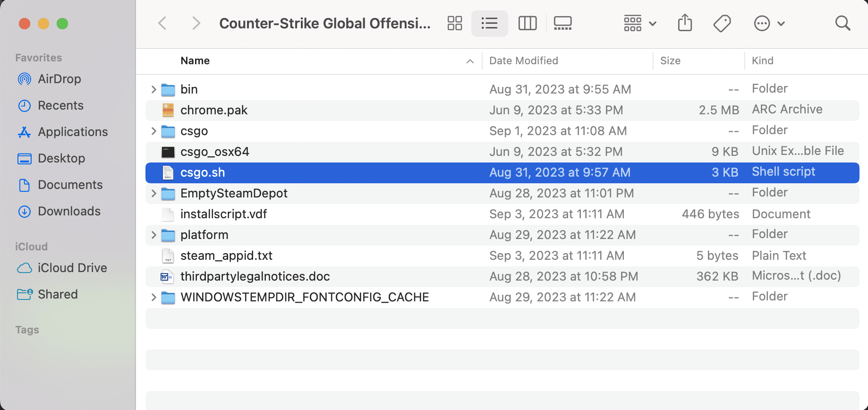Click the Tags toolbar icon
This screenshot has width=868, height=410.
722,23
